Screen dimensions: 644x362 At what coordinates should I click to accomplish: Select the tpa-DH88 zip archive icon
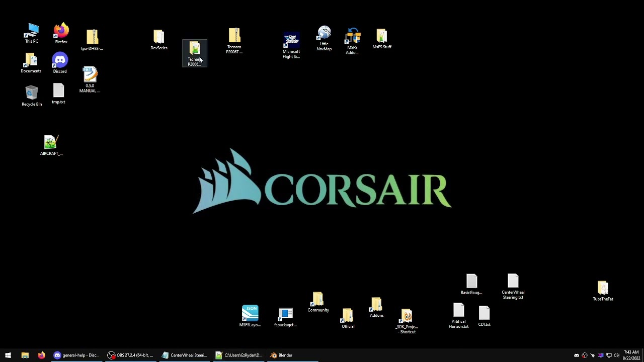click(92, 40)
